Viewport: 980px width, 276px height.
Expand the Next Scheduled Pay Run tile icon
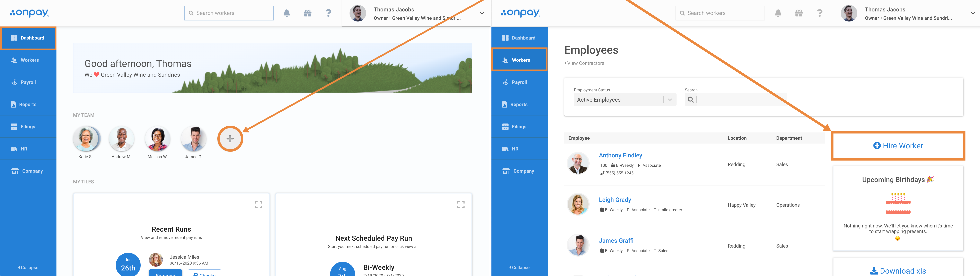461,205
